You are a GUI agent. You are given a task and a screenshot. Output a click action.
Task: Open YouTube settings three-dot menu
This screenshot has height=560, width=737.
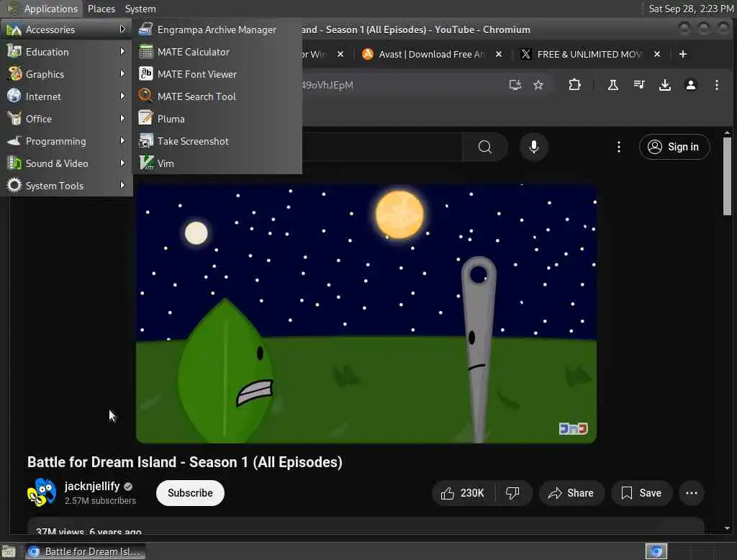coord(618,147)
